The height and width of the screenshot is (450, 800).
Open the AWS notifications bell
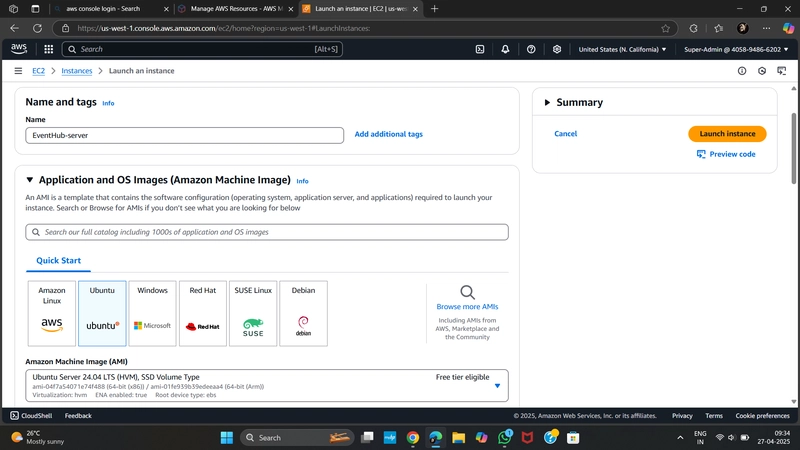505,49
